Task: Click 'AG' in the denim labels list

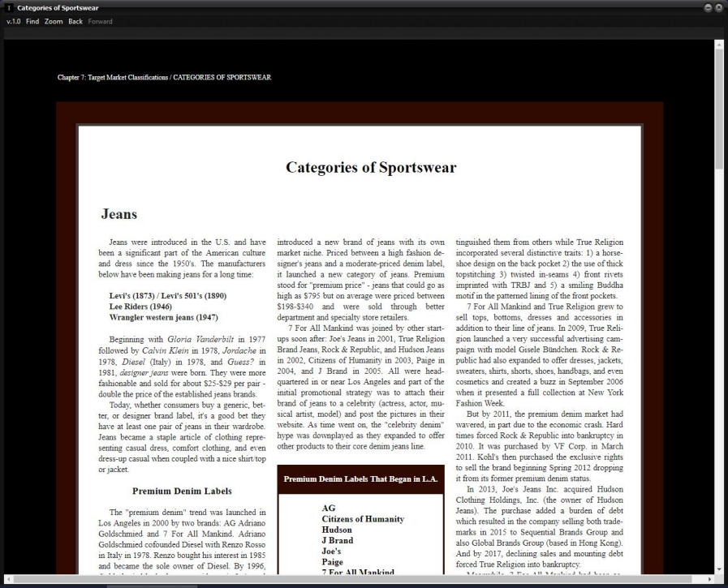Action: click(329, 509)
